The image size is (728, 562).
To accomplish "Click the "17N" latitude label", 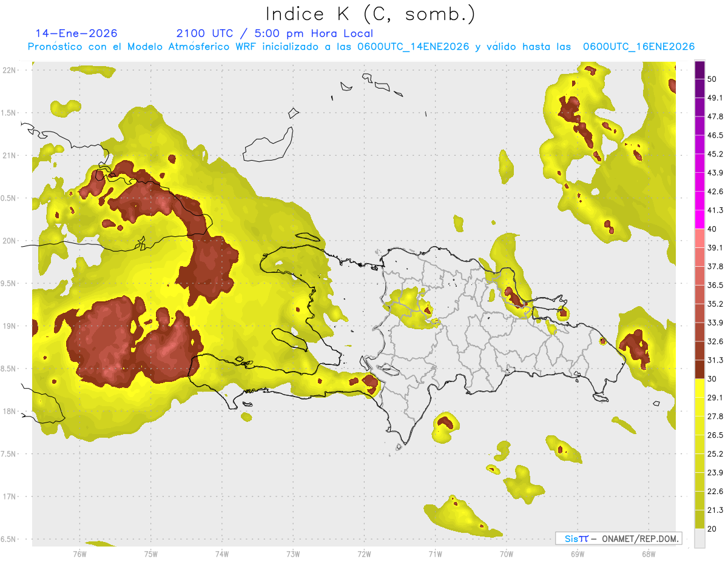I will pos(9,497).
